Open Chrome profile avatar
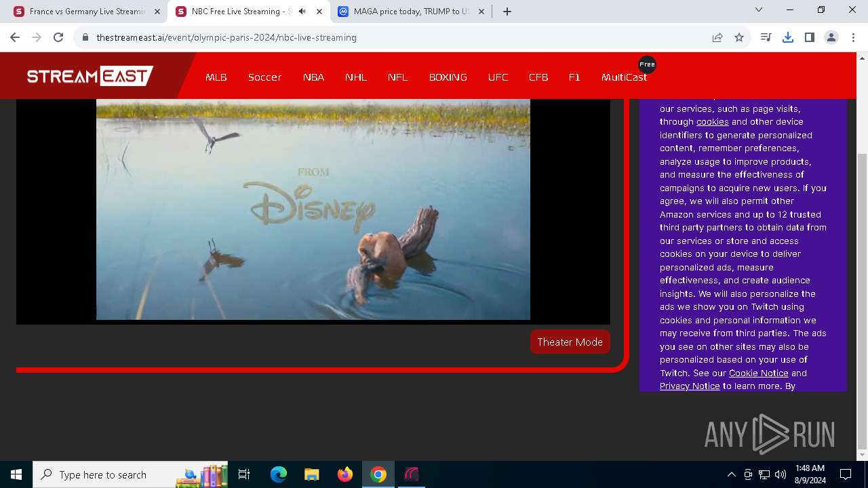 click(x=831, y=38)
